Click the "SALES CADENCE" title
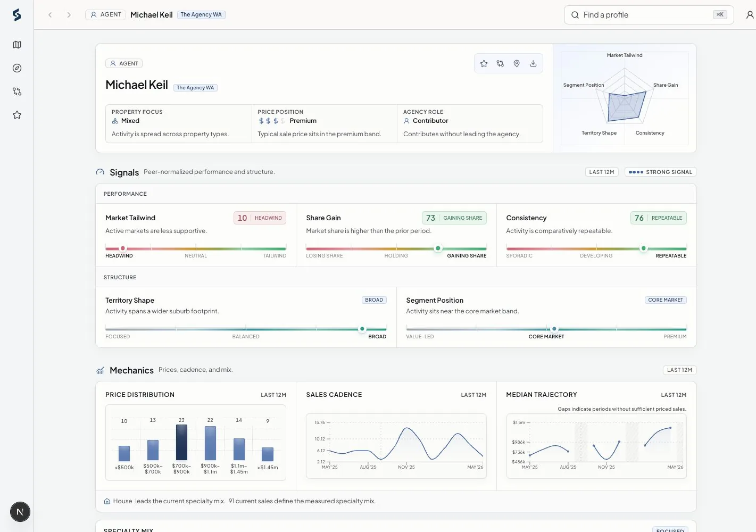Viewport: 756px width, 532px height. (x=334, y=395)
